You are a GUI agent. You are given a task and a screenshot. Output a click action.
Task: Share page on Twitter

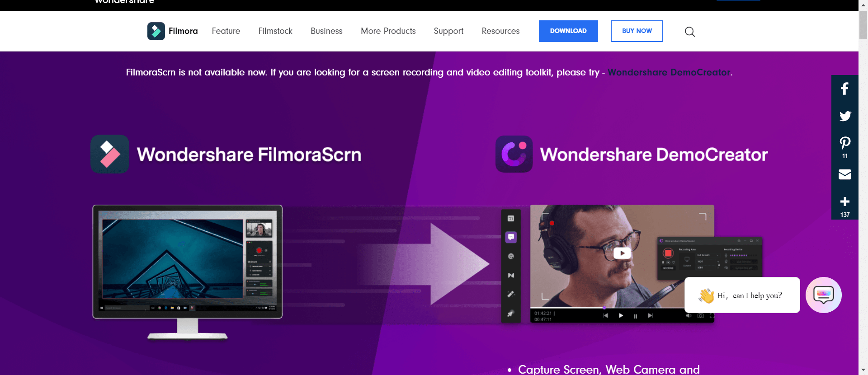pos(844,116)
